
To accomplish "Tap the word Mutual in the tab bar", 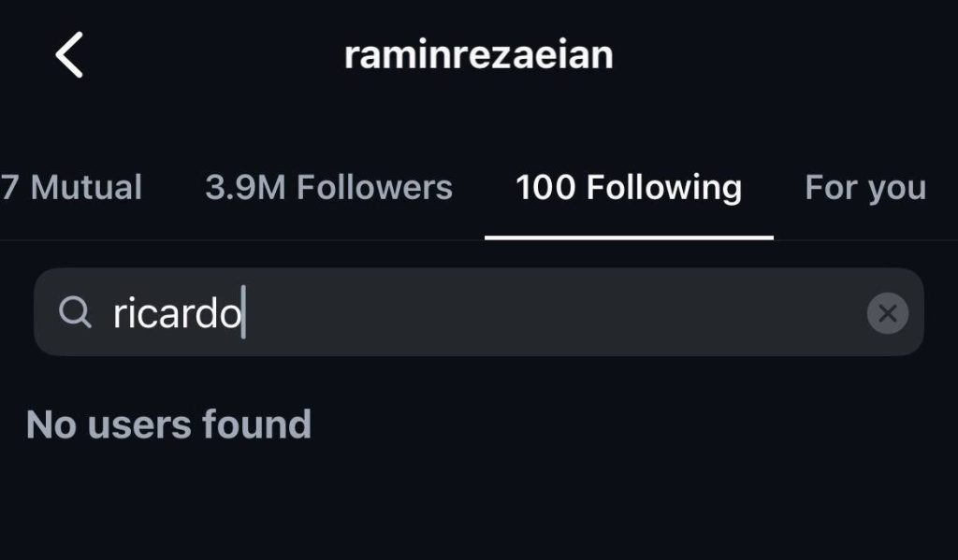I will [86, 188].
